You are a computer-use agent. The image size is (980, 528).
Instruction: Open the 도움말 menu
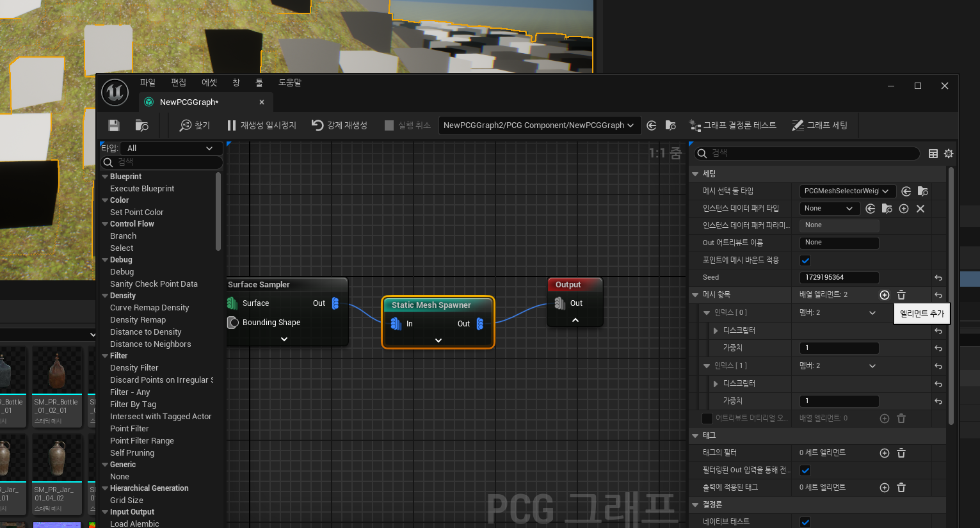coord(290,83)
